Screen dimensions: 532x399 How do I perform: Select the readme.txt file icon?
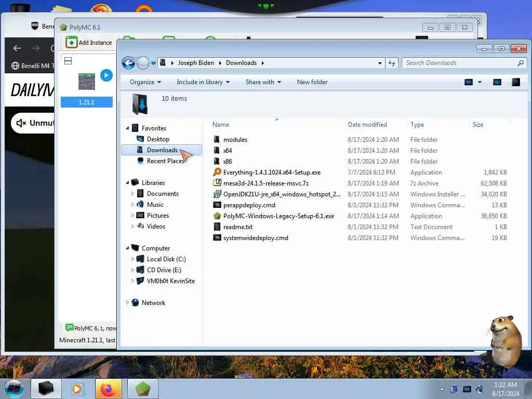[217, 227]
